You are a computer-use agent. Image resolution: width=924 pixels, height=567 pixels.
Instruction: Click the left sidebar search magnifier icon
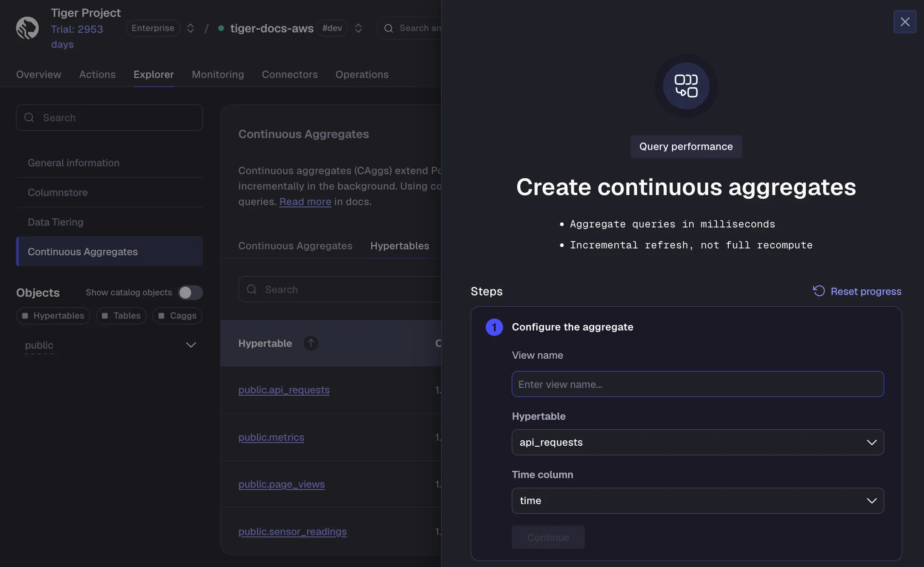pyautogui.click(x=29, y=118)
